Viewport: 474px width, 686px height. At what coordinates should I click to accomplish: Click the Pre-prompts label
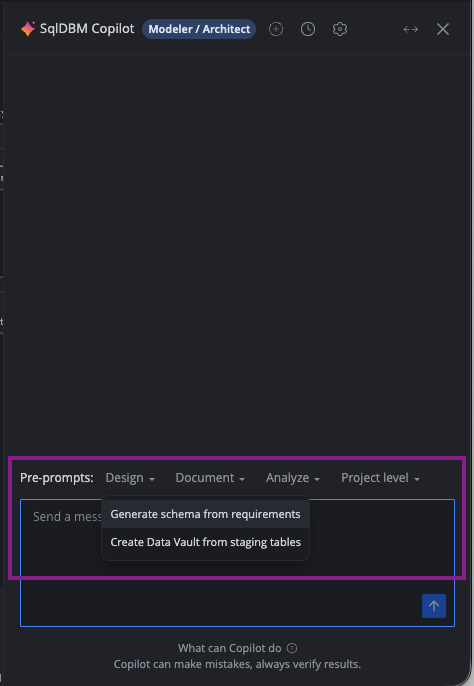(57, 478)
